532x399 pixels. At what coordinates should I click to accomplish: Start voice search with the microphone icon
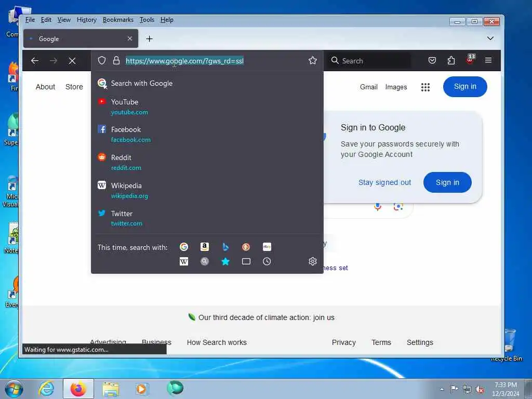[378, 206]
